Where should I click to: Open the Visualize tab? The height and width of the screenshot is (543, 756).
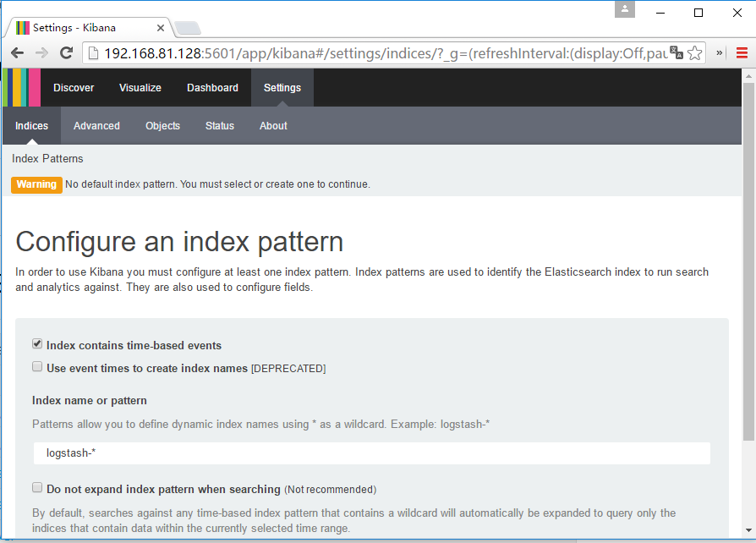click(x=140, y=88)
